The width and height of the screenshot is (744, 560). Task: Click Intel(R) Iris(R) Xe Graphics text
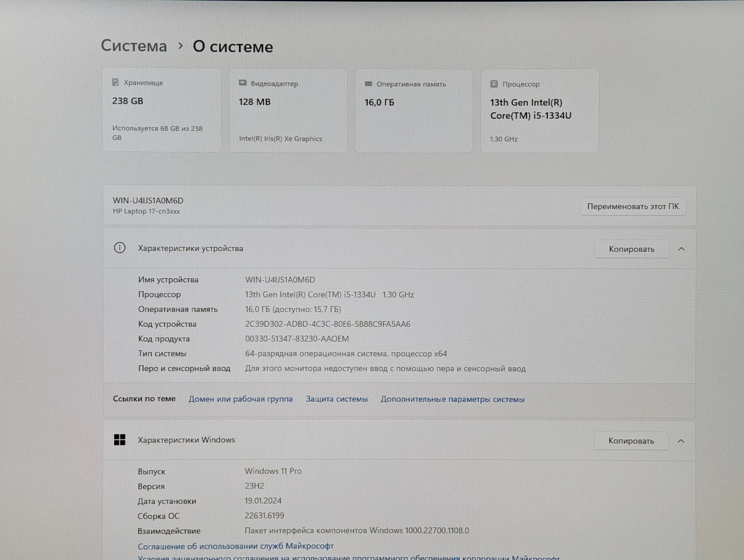click(x=280, y=139)
